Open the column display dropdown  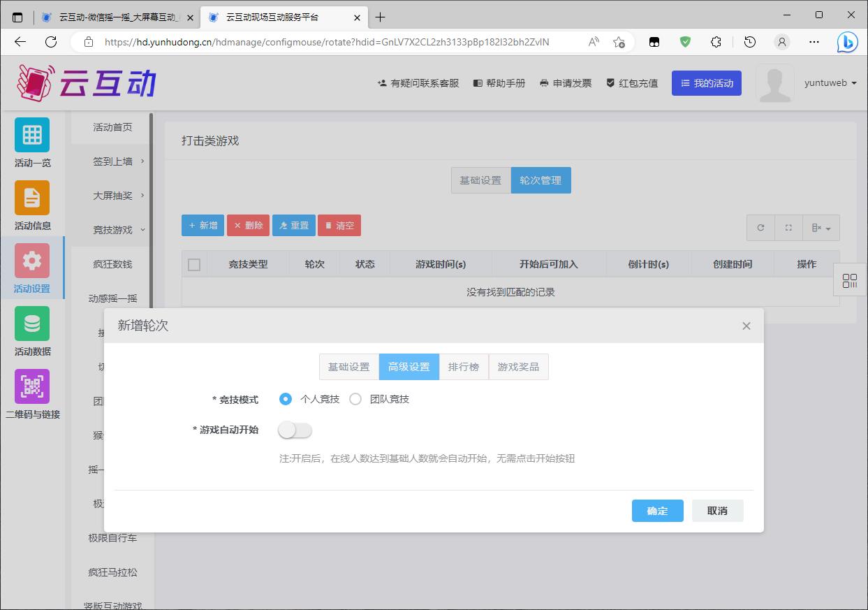coord(821,228)
